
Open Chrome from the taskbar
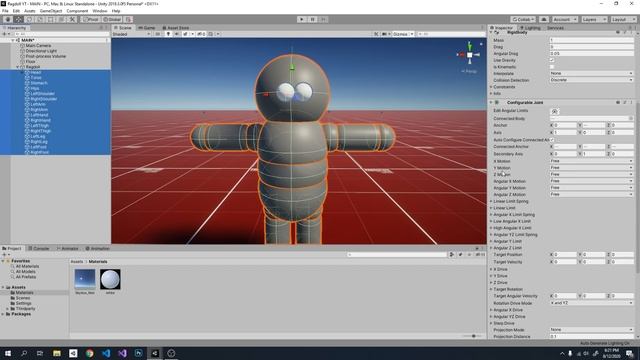point(89,353)
